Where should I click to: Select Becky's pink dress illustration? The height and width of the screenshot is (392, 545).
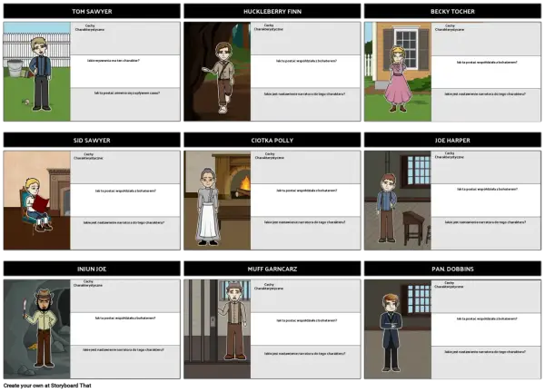pyautogui.click(x=398, y=72)
